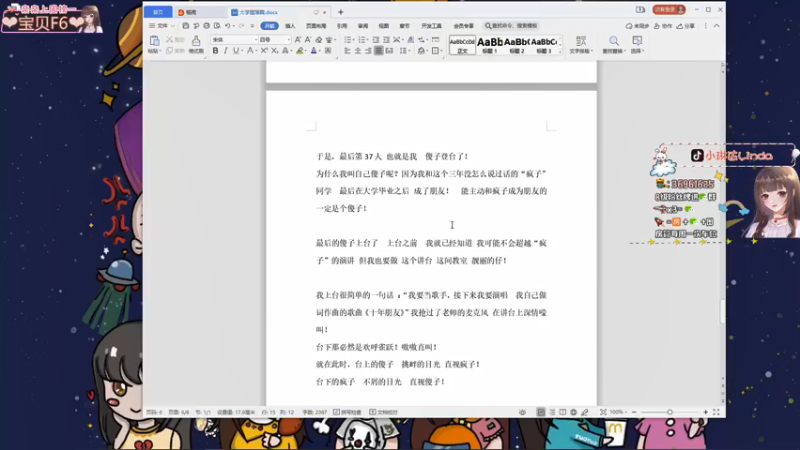
Task: Apply the Heading 1 style
Action: pyautogui.click(x=490, y=45)
